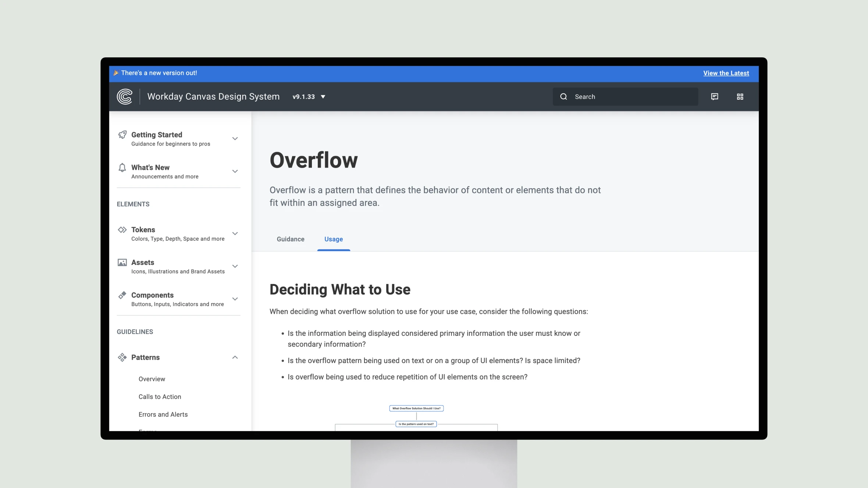Switch to the Guidance tab
This screenshot has width=868, height=488.
290,239
